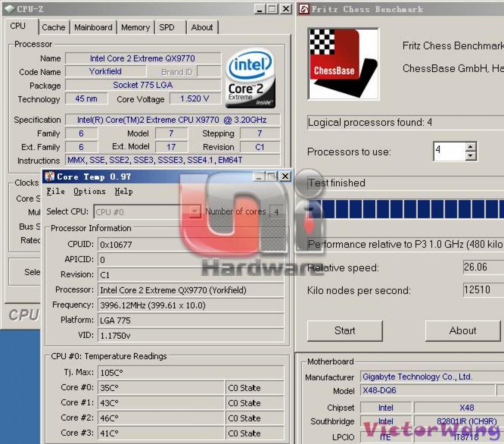
Task: Click the Intel Core 2 Extreme logo
Action: [250, 78]
